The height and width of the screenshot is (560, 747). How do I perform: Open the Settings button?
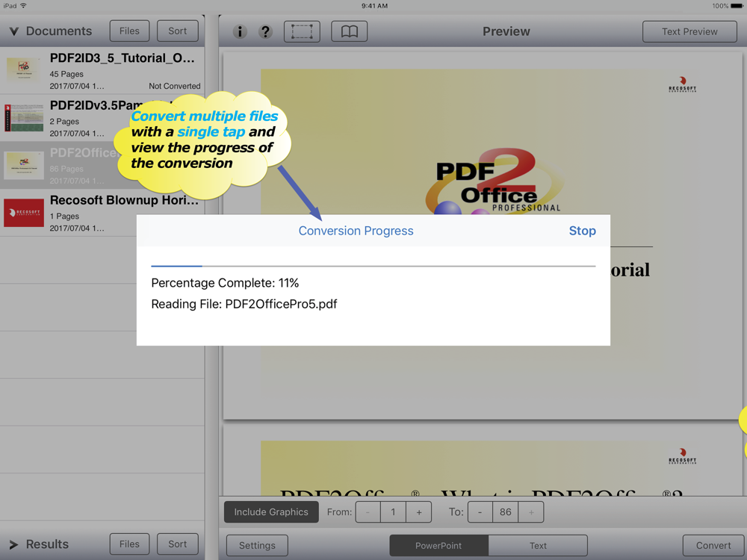(257, 545)
